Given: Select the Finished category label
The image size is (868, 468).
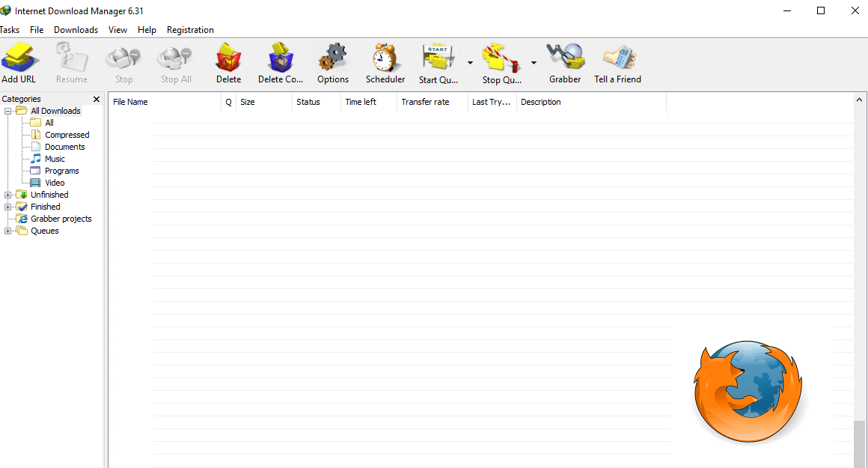Looking at the screenshot, I should [46, 207].
